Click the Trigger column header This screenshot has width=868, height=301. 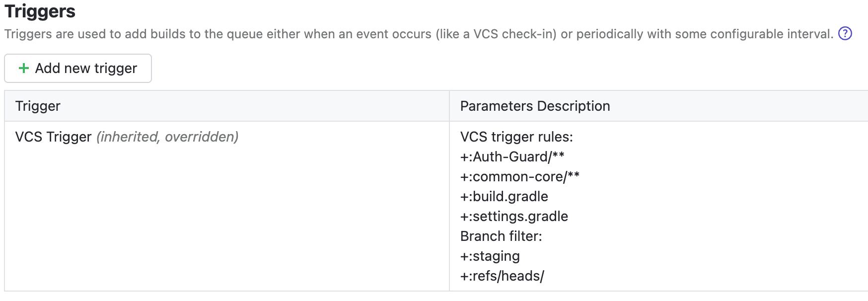coord(38,106)
